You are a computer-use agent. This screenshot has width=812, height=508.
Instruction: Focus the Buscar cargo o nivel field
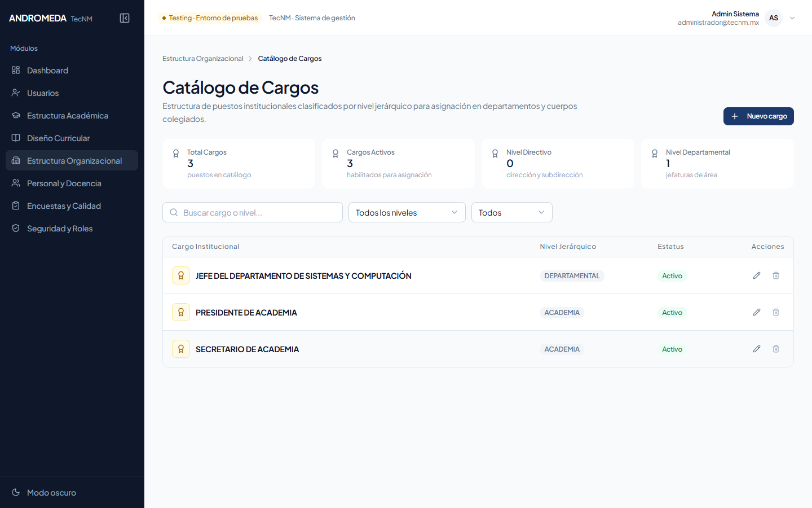coord(253,212)
